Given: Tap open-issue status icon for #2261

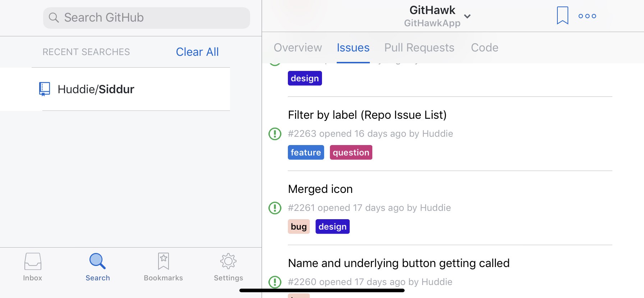Looking at the screenshot, I should (275, 208).
